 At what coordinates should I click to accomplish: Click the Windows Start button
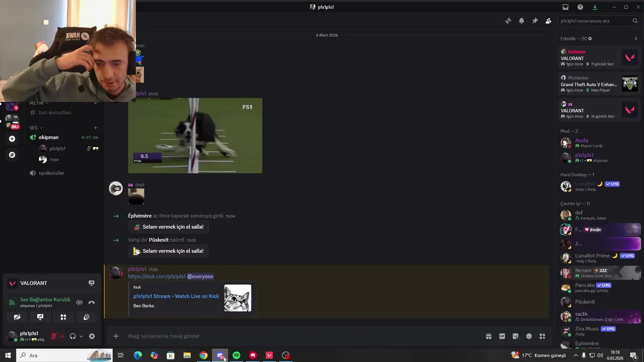point(8,355)
